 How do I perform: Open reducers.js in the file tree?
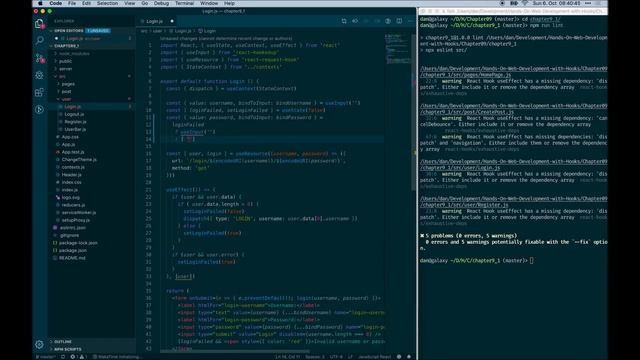pos(73,205)
